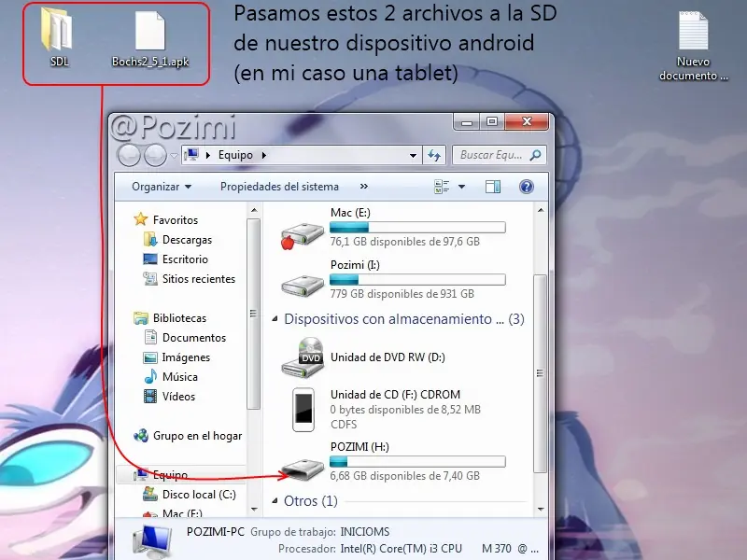
Task: Click the search magnifier icon
Action: 535,155
